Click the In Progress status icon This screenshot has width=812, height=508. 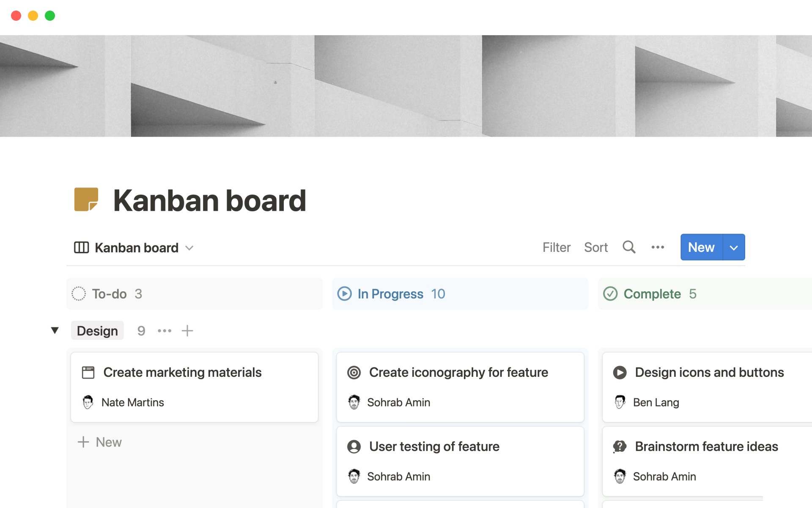coord(345,294)
